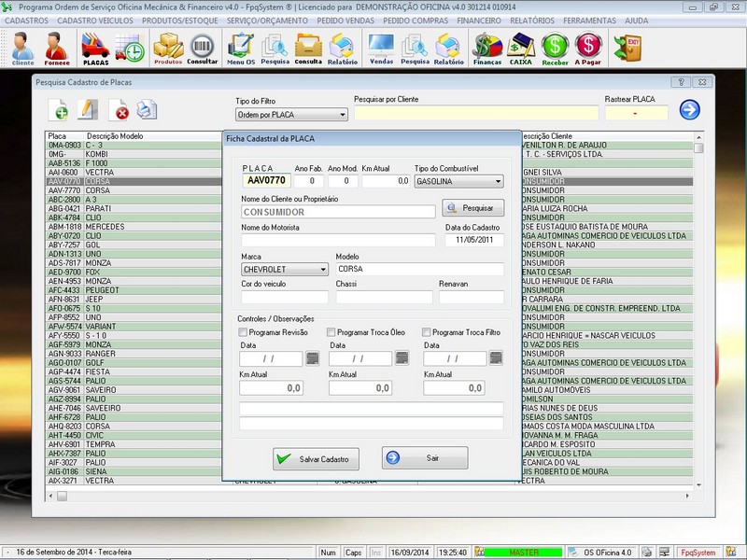Open the Finanças icon
This screenshot has height=560, width=747.
click(x=487, y=49)
